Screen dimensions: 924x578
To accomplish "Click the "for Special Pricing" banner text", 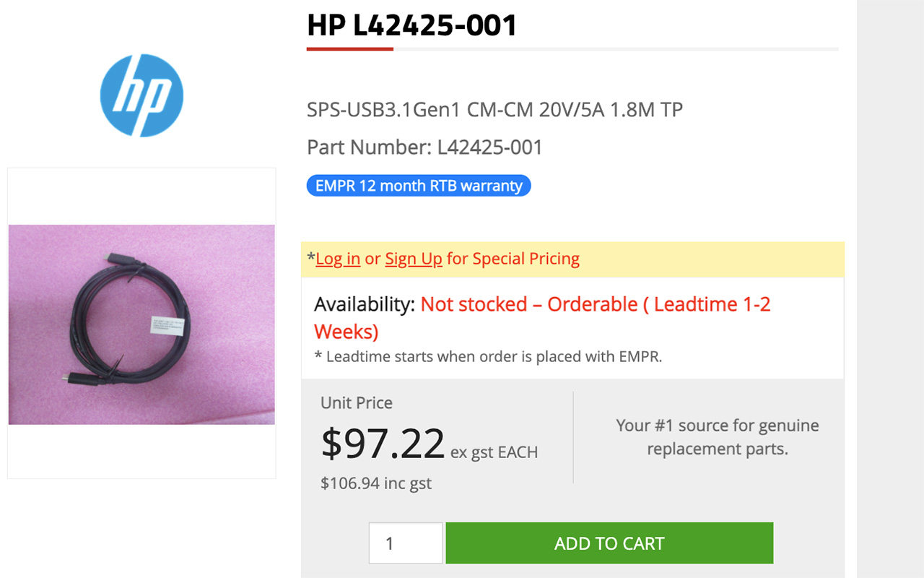I will [513, 259].
